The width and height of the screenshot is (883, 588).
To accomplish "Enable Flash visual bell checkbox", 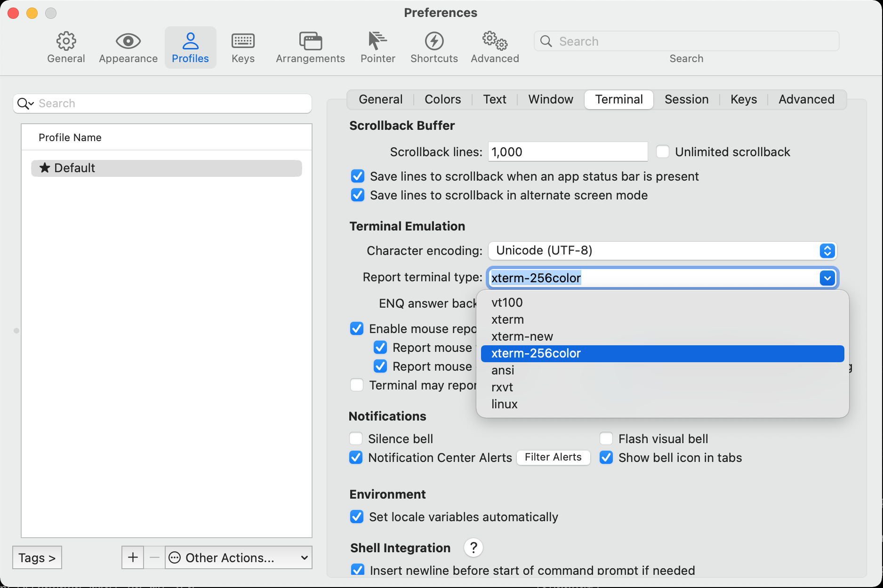I will coord(606,438).
